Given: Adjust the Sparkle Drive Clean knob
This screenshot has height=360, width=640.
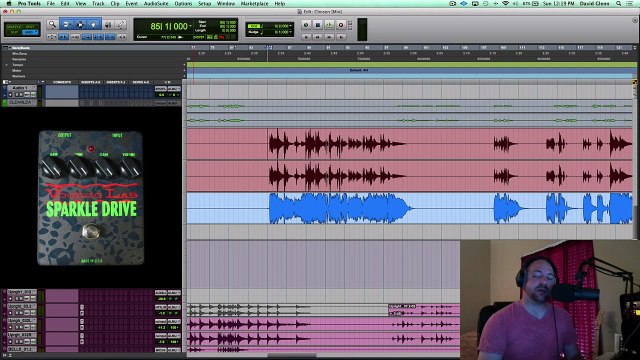Looking at the screenshot, I should click(x=104, y=167).
